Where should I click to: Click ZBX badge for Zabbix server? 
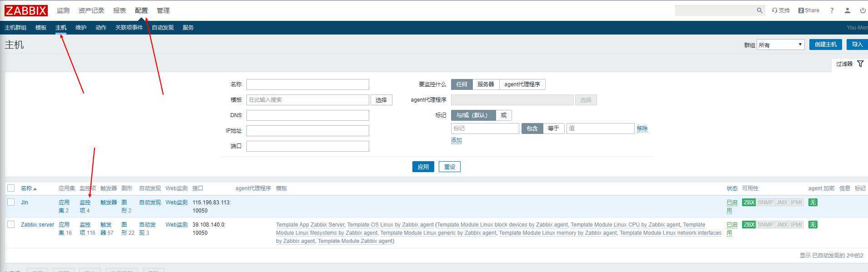coord(749,225)
